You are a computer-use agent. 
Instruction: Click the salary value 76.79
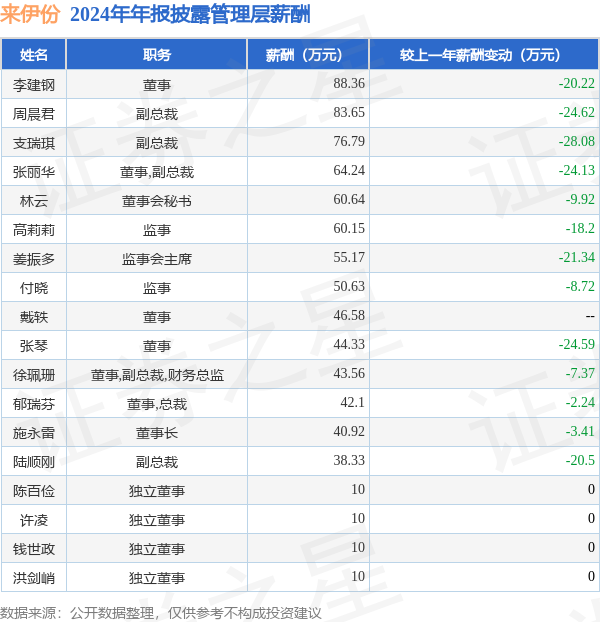349,141
